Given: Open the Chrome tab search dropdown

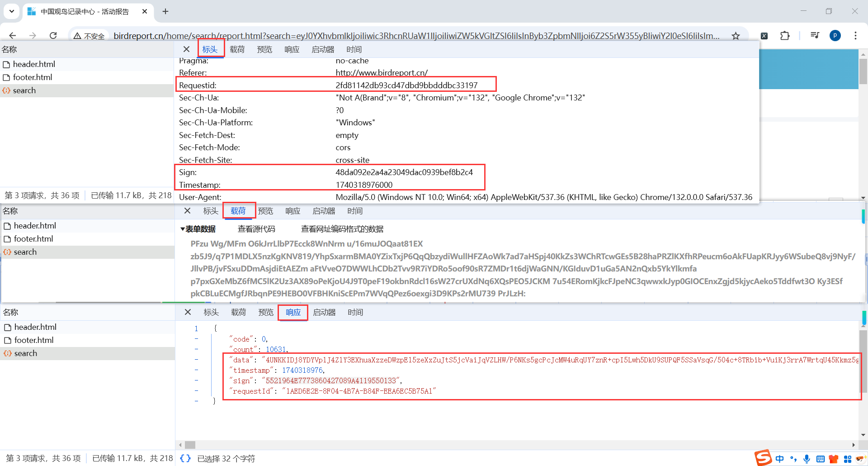Looking at the screenshot, I should point(12,11).
